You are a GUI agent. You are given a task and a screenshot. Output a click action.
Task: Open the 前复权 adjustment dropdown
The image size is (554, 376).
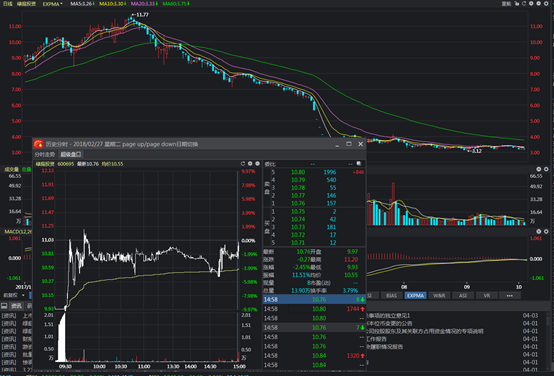[14, 295]
